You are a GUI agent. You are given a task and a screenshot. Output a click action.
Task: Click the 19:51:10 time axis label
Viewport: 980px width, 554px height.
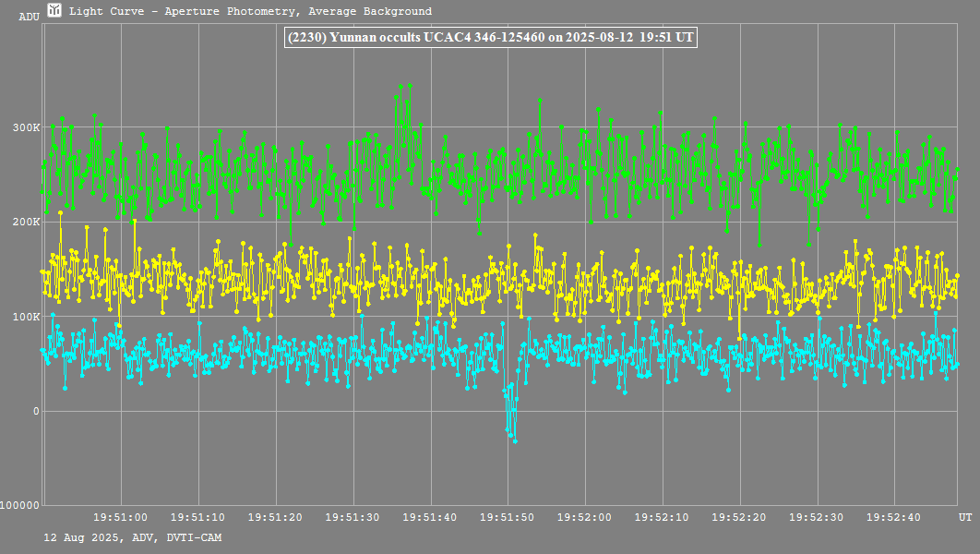pyautogui.click(x=199, y=517)
